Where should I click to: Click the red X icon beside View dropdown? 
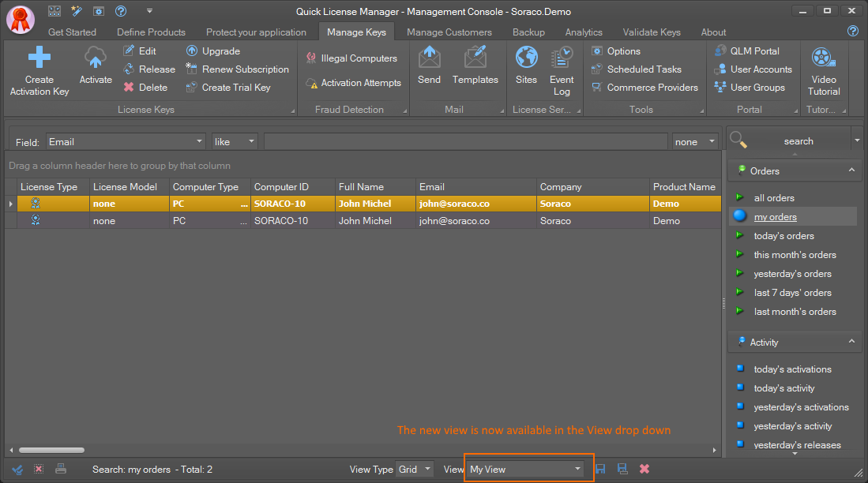(x=644, y=469)
